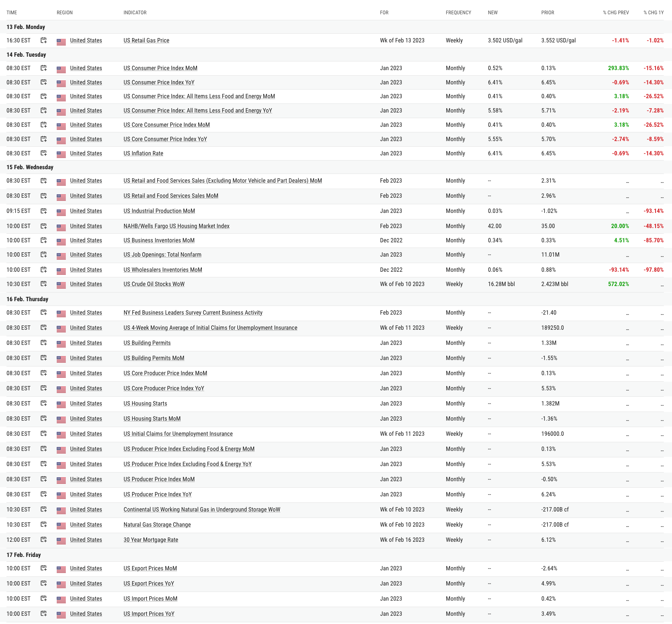Click US flag icon in US Export Prices YoY row
This screenshot has width=672, height=624.
tap(61, 584)
